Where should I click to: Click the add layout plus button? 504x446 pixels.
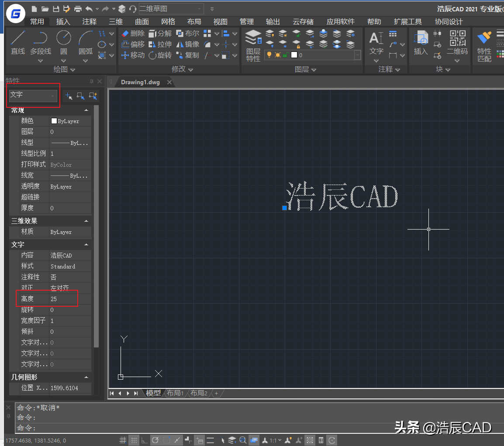[216, 393]
